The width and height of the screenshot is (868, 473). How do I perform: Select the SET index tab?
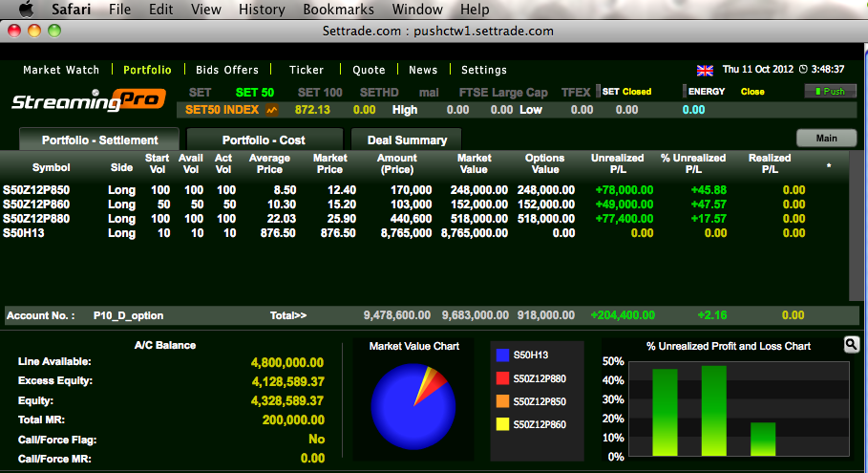[200, 93]
